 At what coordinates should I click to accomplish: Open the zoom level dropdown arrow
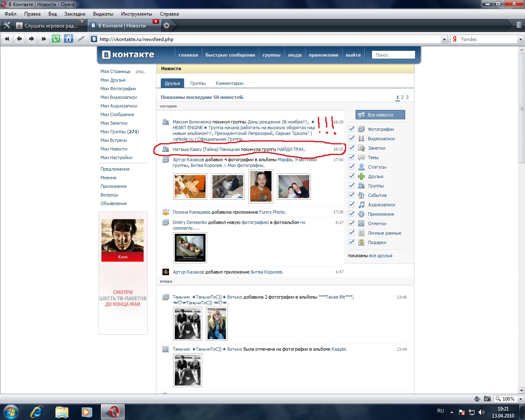point(520,399)
